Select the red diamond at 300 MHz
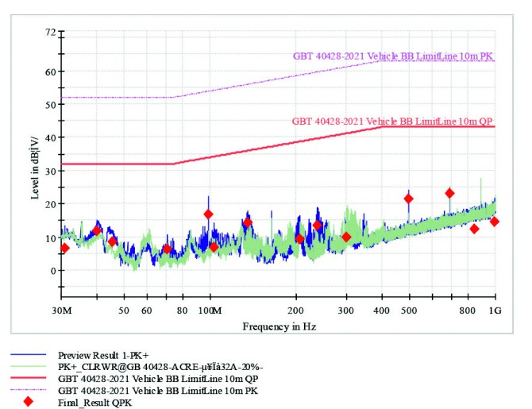 pos(346,237)
